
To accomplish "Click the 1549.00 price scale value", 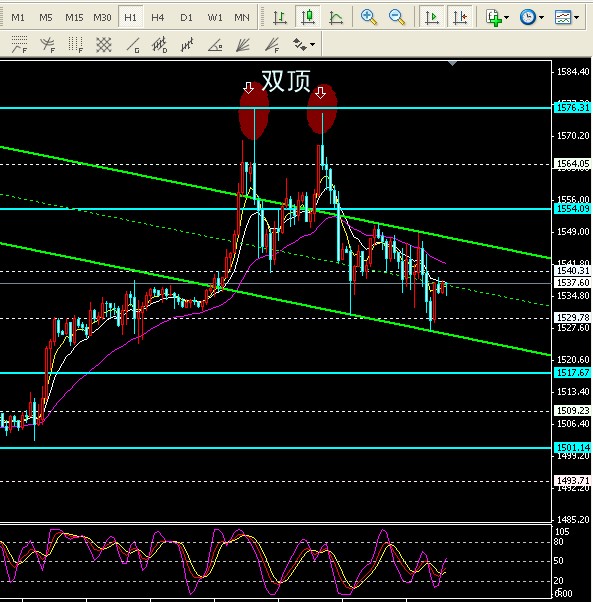I will tap(573, 232).
